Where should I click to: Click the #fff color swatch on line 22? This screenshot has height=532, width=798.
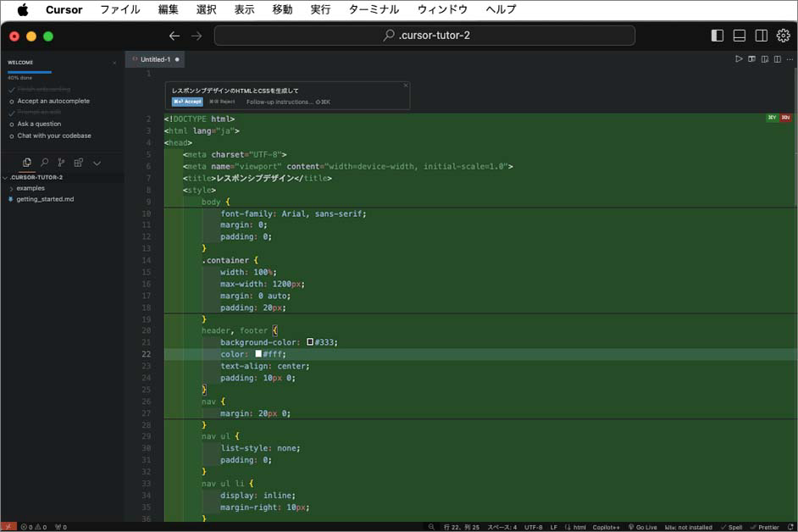(258, 354)
